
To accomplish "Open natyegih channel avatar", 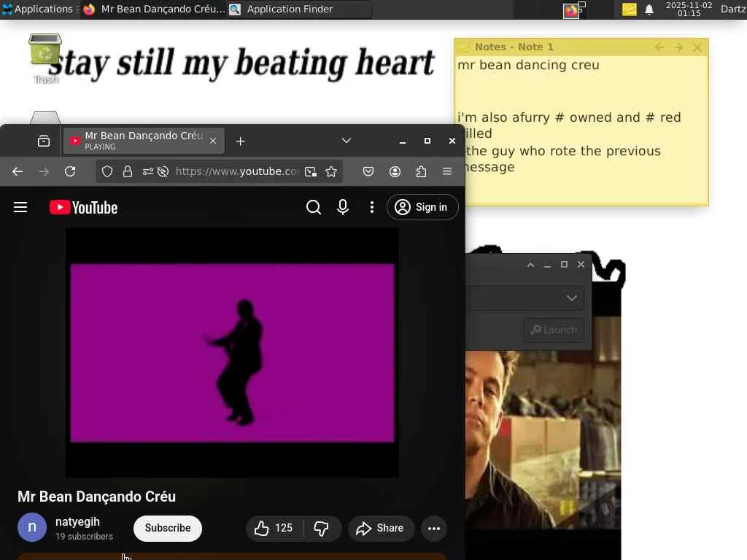I will [32, 527].
